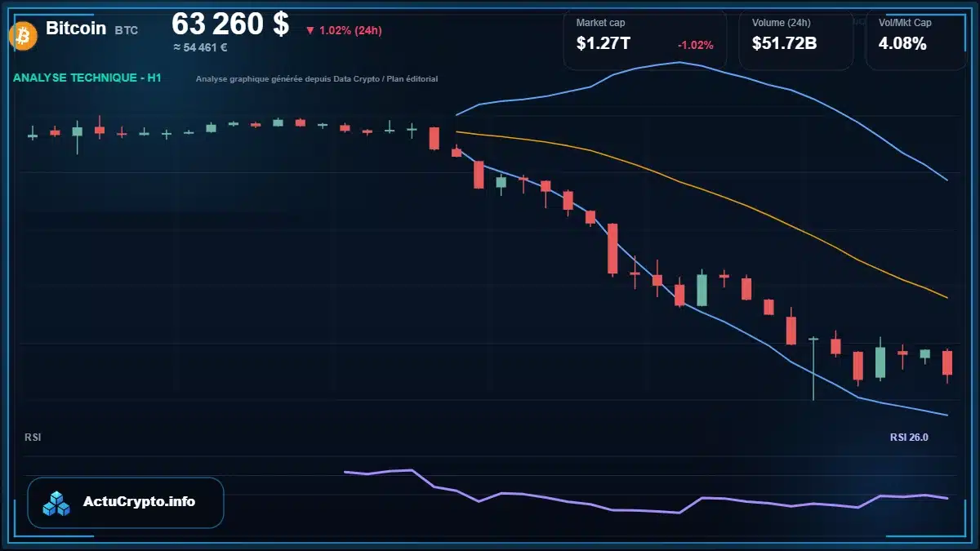Click the $51.72B volume value

(785, 44)
